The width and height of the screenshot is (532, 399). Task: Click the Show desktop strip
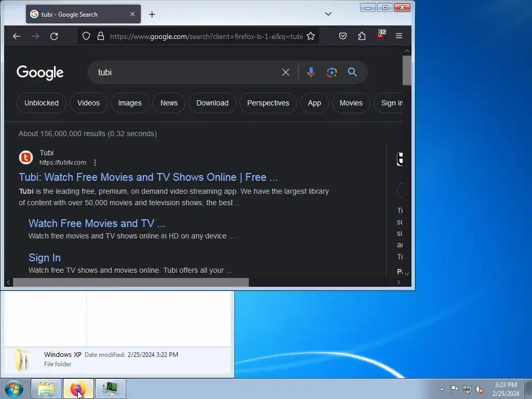(x=528, y=389)
